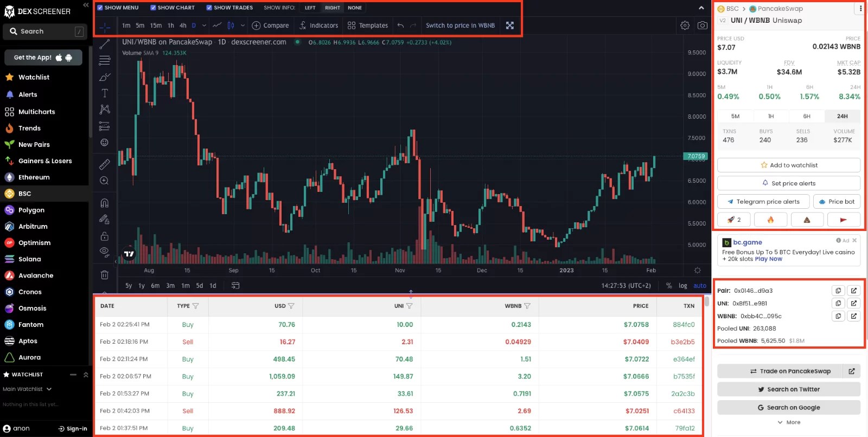
Task: Select the trend line drawing tool
Action: (105, 44)
